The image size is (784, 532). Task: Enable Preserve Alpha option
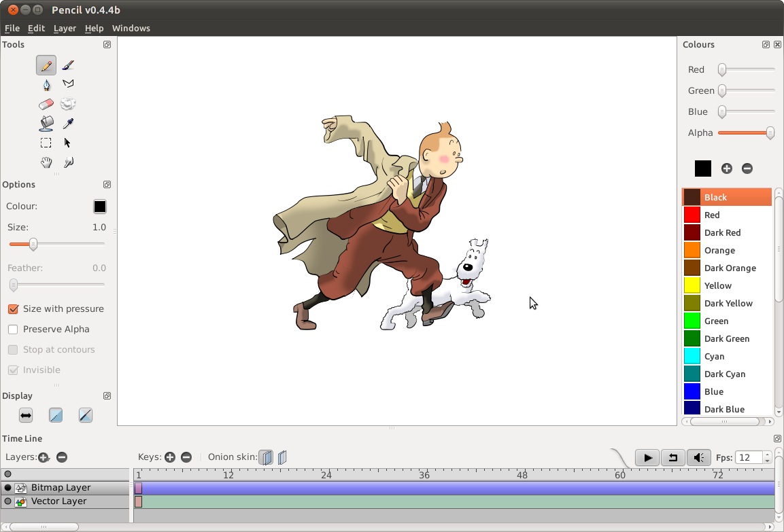coord(12,329)
